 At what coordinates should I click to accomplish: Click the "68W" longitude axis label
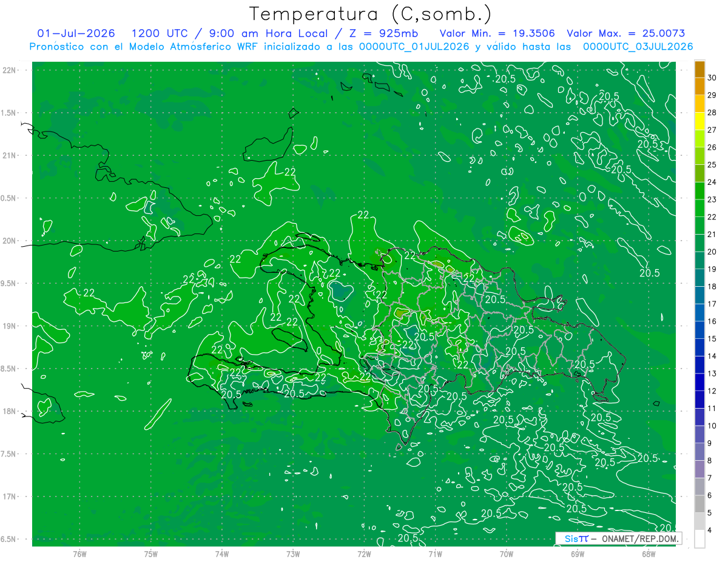point(649,554)
